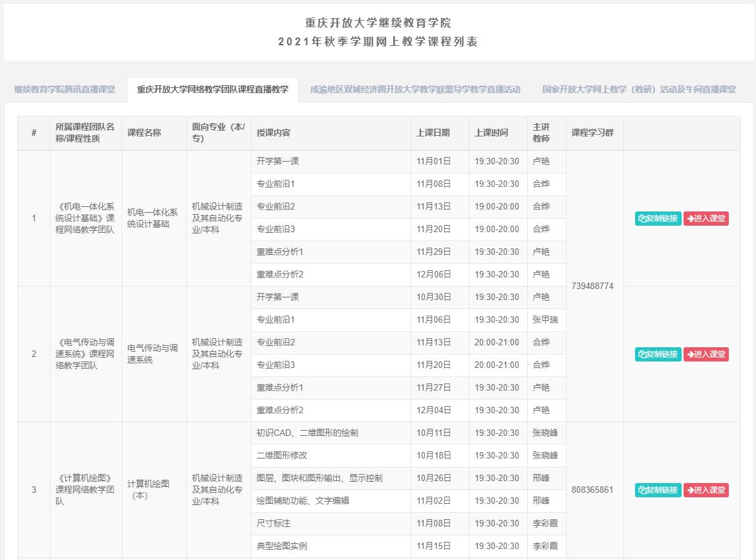Click the copy icon in row 1 button
756x560 pixels.
(642, 219)
